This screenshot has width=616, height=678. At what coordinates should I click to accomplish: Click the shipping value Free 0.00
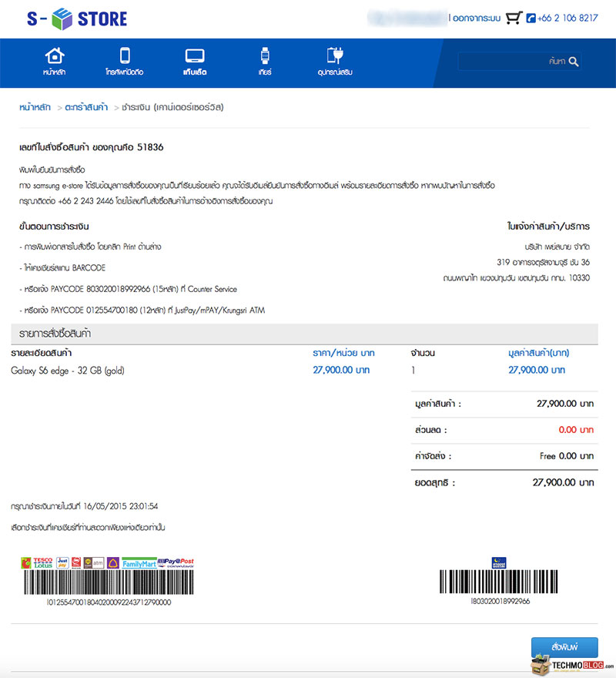tap(567, 456)
